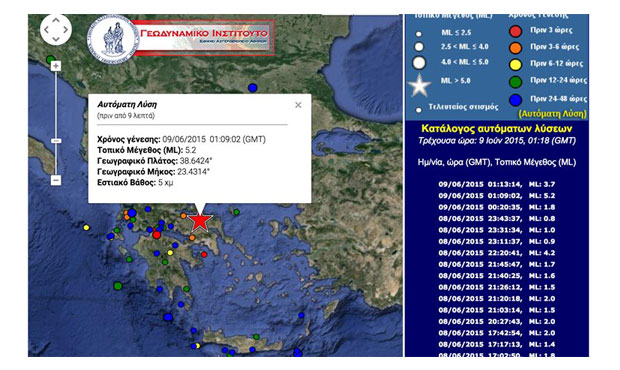Open the 08/06/2015 23:31:34 ML 1.0 entry

click(x=497, y=230)
